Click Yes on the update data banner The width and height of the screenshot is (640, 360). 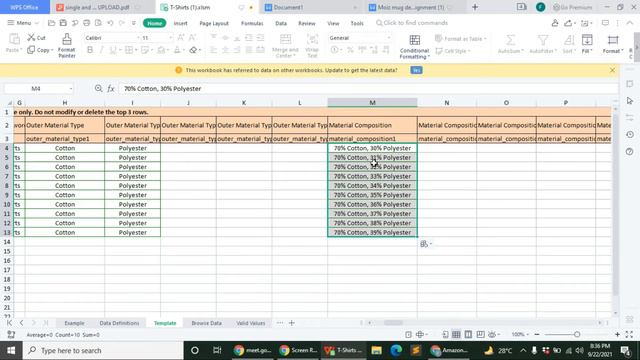pos(416,70)
